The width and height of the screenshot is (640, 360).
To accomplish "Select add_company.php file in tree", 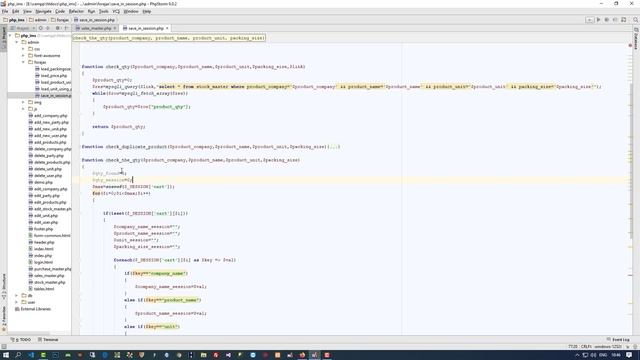I will (48, 116).
